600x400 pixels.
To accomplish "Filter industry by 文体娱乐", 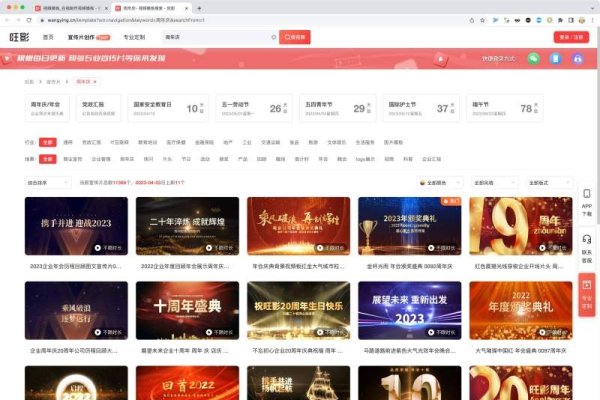I will point(337,142).
